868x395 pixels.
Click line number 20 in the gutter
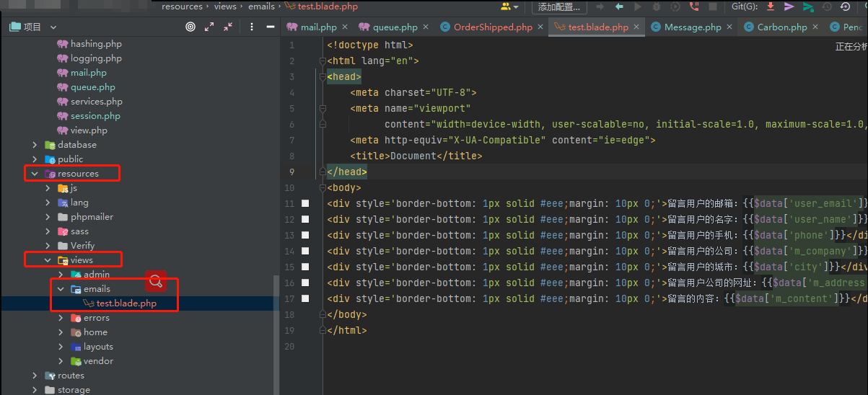(x=290, y=347)
